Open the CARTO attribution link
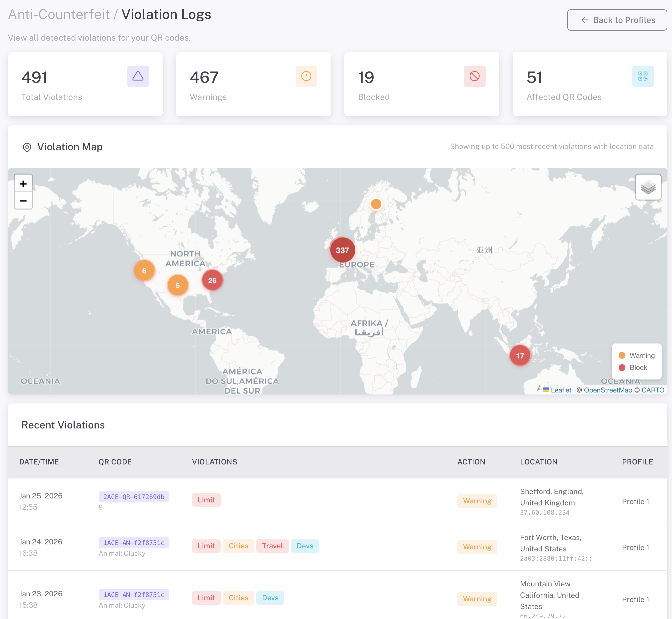The height and width of the screenshot is (619, 672). (x=653, y=390)
